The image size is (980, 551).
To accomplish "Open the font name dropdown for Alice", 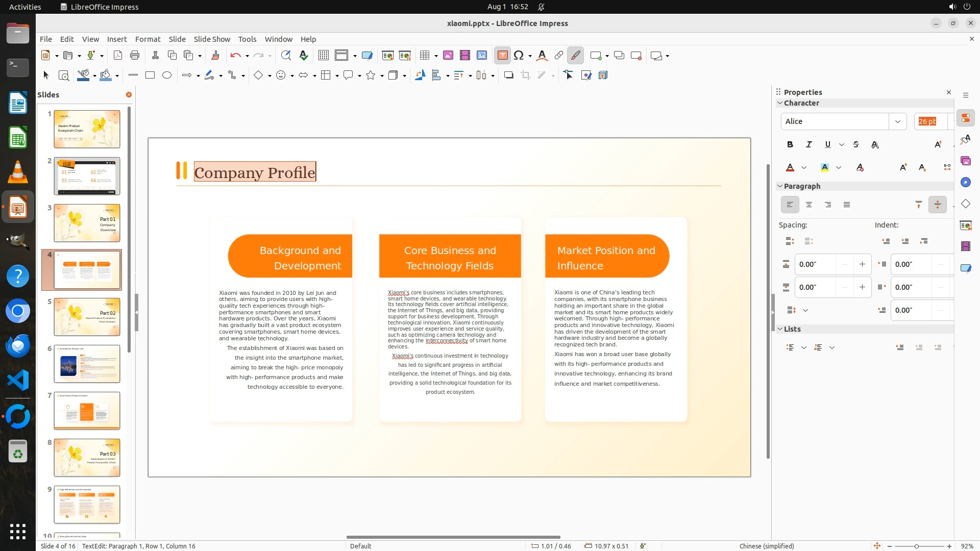I will (x=897, y=121).
